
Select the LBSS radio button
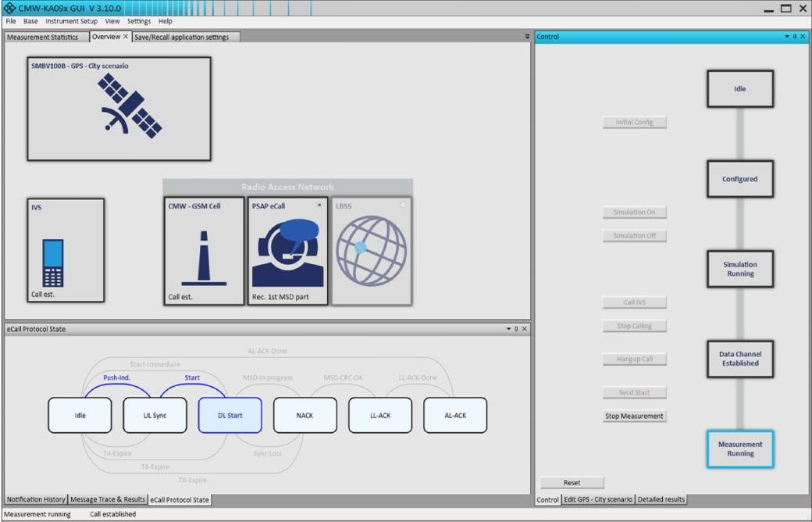(x=403, y=205)
